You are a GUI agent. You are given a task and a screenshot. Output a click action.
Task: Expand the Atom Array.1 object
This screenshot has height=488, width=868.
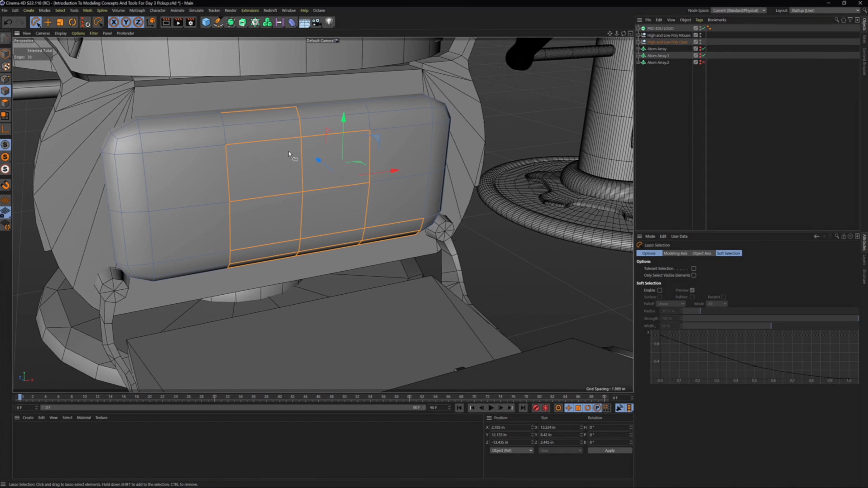pyautogui.click(x=638, y=56)
